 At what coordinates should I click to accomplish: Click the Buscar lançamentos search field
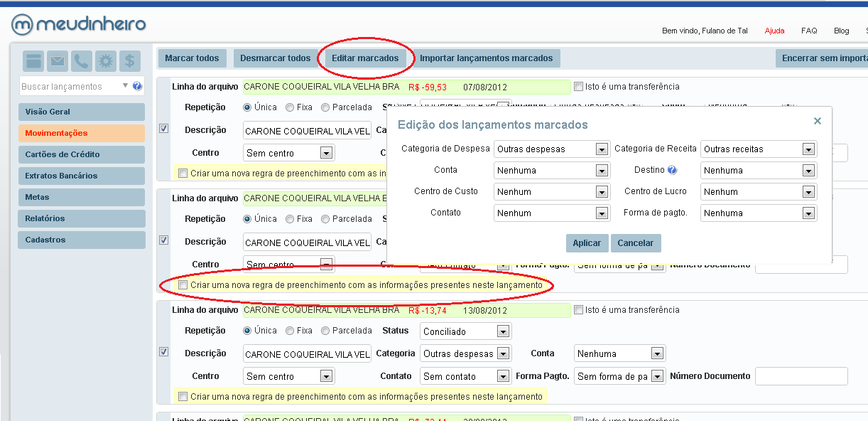pyautogui.click(x=70, y=87)
